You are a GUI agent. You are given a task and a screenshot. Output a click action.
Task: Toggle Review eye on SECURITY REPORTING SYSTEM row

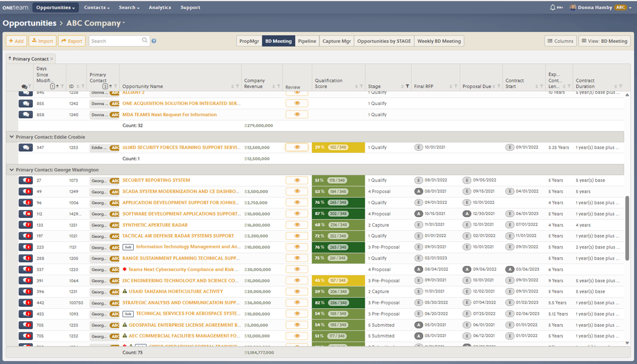(x=297, y=180)
